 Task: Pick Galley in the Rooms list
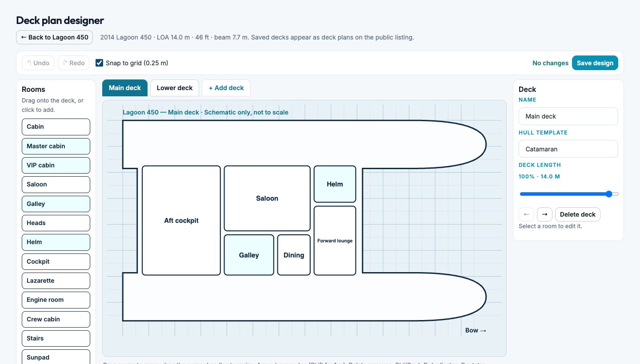coord(56,204)
